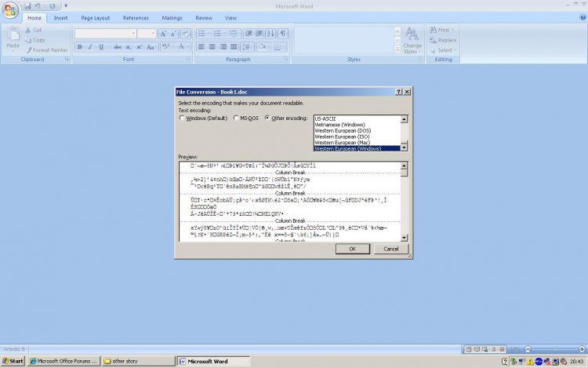
Task: Align text left
Action: click(x=201, y=47)
